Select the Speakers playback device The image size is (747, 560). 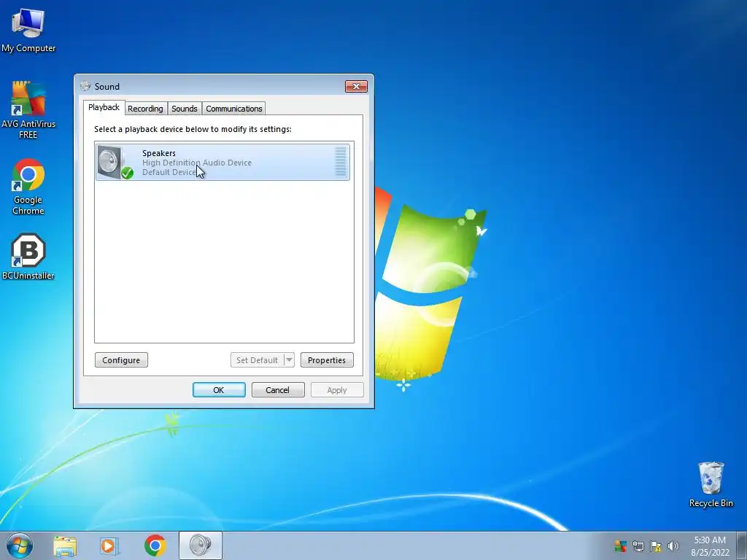tap(222, 163)
